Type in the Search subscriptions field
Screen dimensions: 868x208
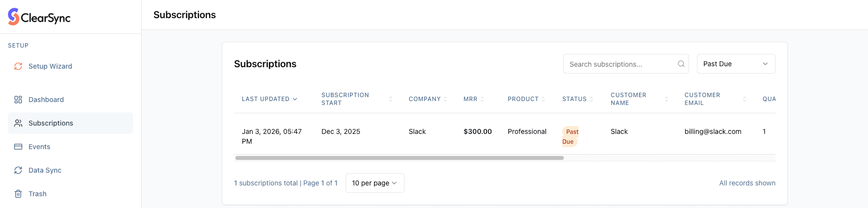[621, 64]
